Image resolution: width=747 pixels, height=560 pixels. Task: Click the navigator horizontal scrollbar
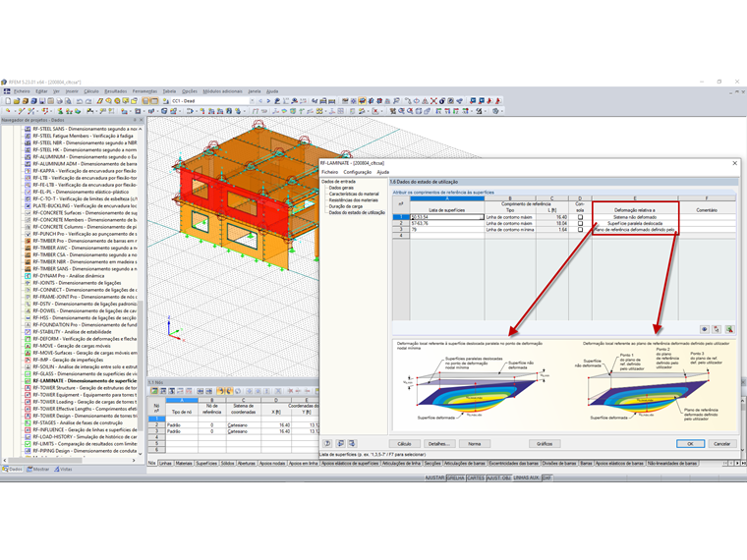[46, 460]
